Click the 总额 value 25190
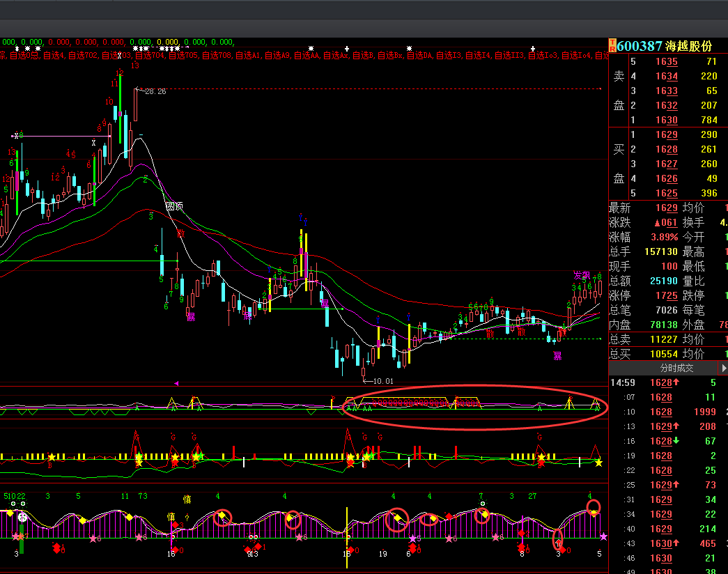This screenshot has width=728, height=574. (664, 281)
